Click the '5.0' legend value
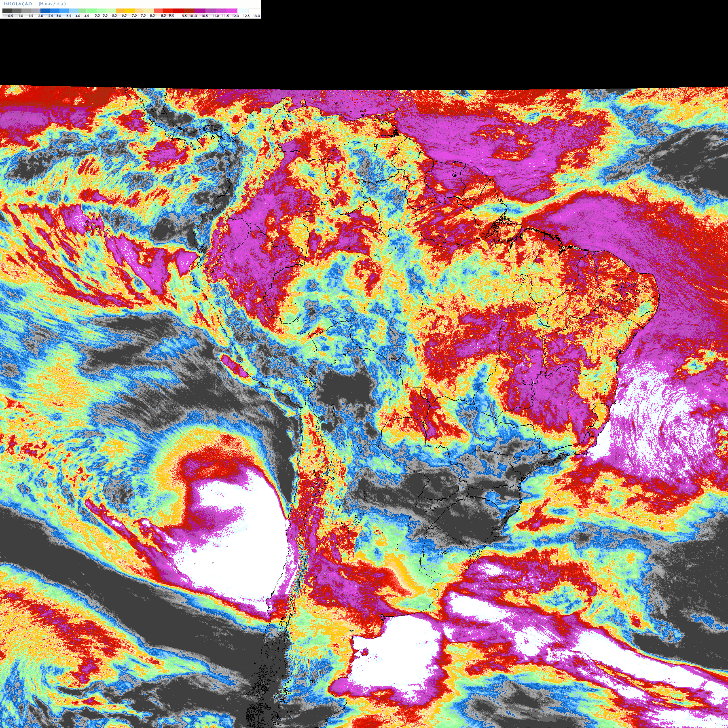This screenshot has width=728, height=728. [x=97, y=15]
